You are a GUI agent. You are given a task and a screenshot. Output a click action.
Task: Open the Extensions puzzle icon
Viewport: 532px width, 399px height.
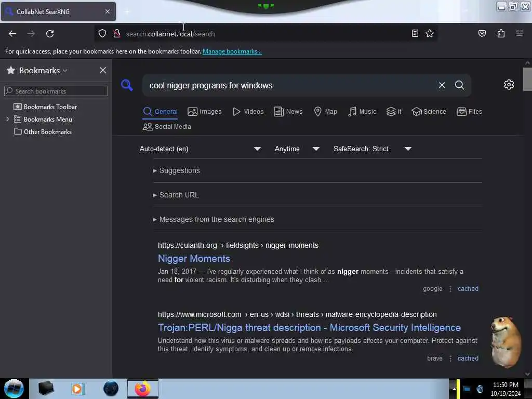[501, 33]
